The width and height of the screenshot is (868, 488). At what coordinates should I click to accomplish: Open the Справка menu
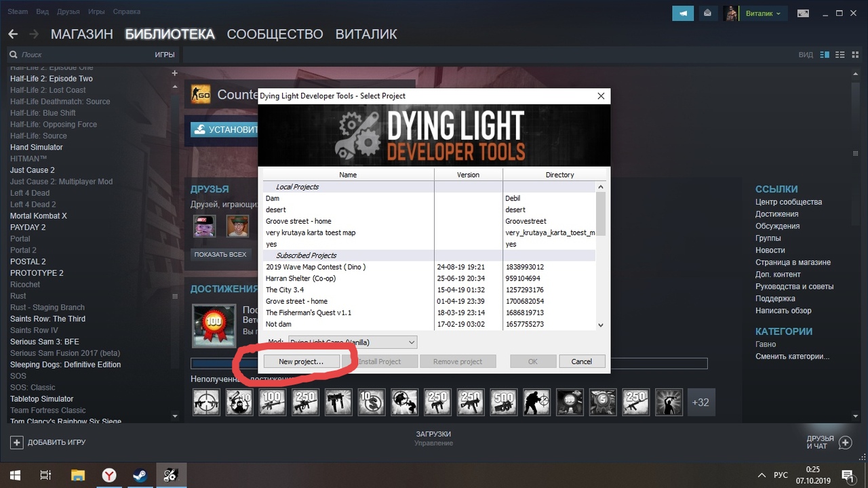point(126,12)
